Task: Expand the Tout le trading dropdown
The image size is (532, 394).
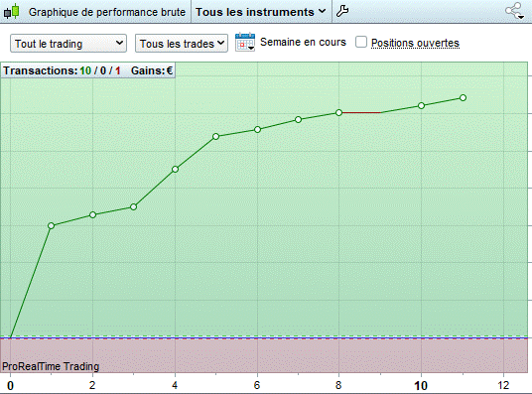Action: tap(68, 44)
